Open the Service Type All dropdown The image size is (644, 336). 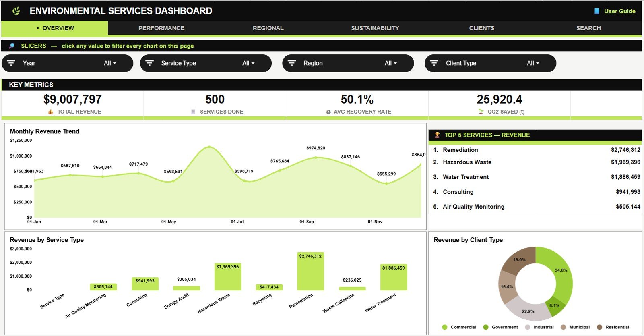coord(248,63)
